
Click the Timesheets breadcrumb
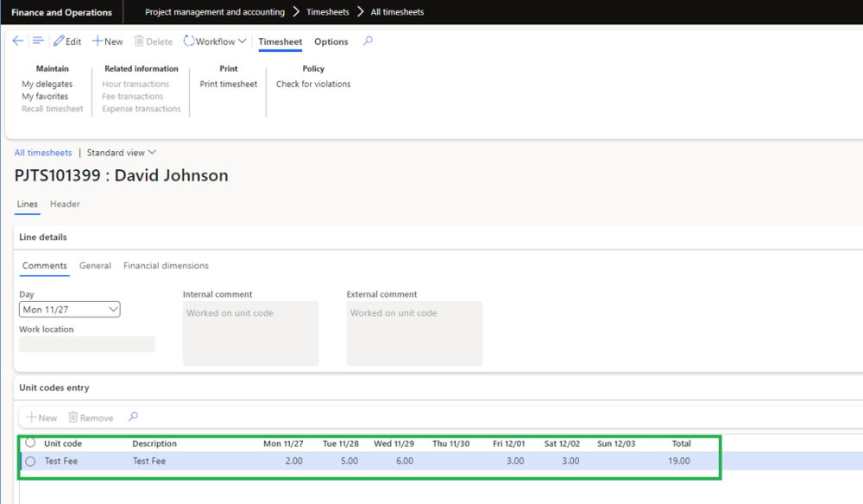pyautogui.click(x=327, y=12)
